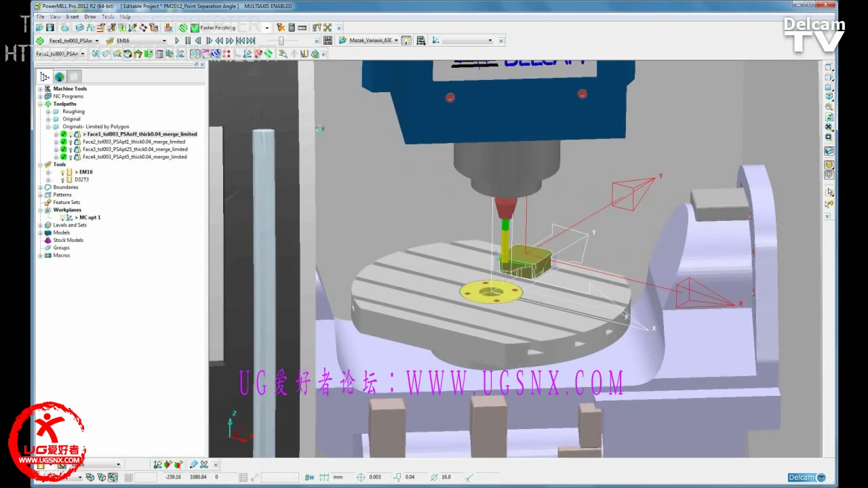Screen dimensions: 868x488
Task: Open the Help menu
Action: (125, 16)
